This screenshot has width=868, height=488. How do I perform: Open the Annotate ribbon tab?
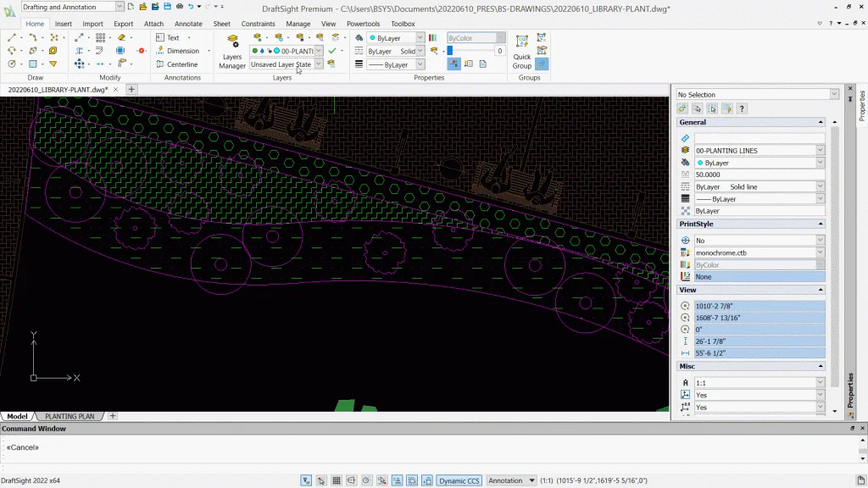coord(188,24)
